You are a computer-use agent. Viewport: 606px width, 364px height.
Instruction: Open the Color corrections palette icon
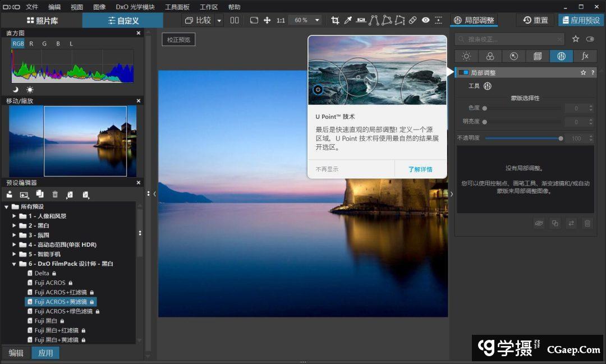pos(490,56)
